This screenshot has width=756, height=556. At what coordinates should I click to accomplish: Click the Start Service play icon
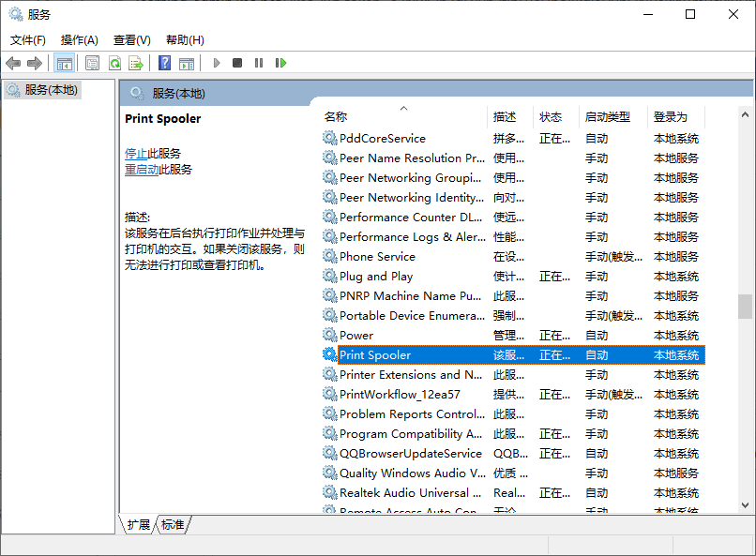click(217, 63)
